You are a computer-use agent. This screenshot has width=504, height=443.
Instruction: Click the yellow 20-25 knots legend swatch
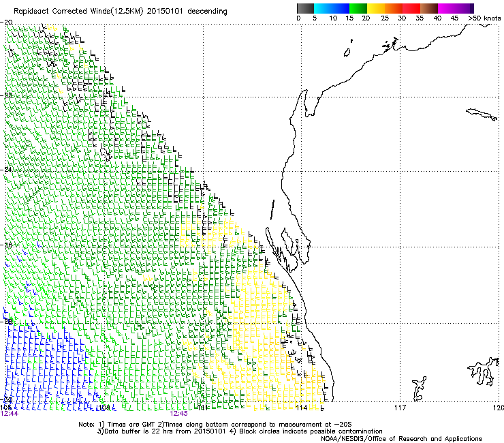click(x=376, y=8)
